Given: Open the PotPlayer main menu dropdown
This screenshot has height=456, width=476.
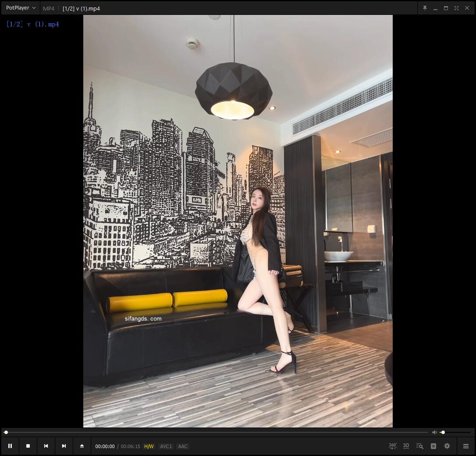Looking at the screenshot, I should (21, 8).
